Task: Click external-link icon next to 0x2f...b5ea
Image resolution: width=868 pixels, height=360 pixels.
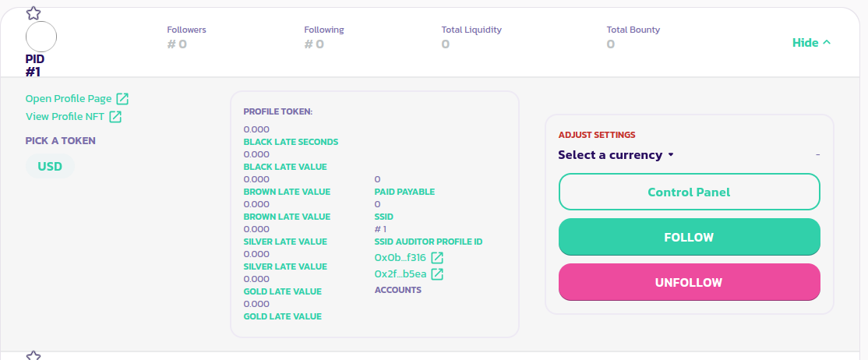Action: point(438,274)
